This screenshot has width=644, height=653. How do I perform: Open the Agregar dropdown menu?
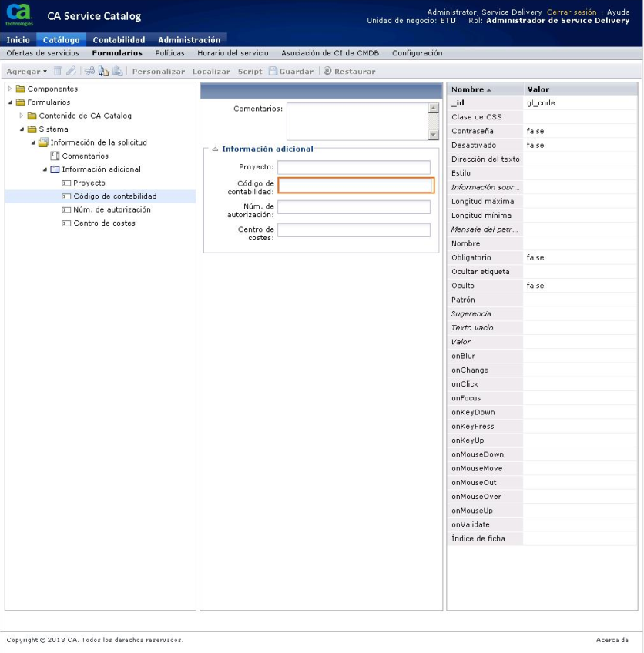pyautogui.click(x=27, y=71)
